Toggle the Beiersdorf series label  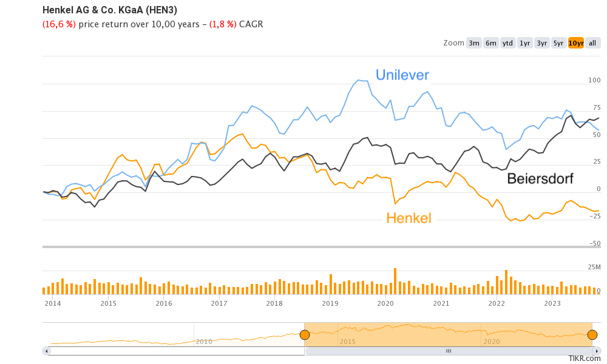pos(540,178)
